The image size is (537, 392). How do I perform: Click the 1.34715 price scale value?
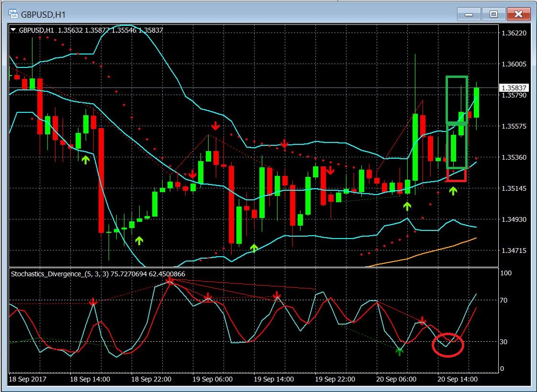(514, 250)
